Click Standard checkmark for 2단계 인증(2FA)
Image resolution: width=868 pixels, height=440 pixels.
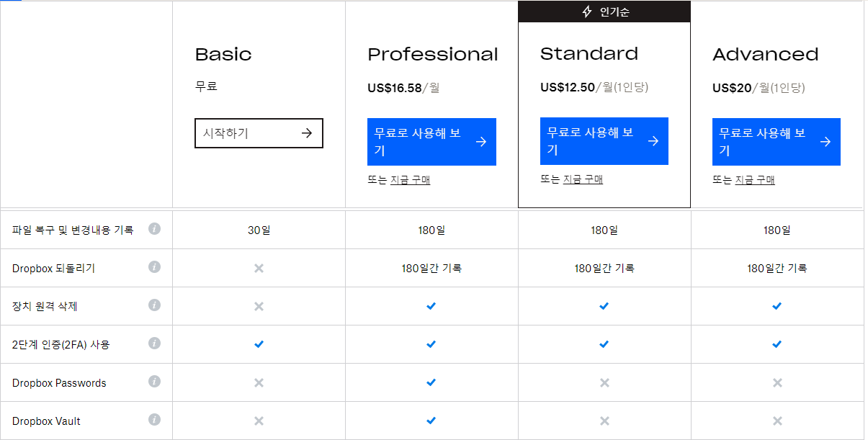coord(604,344)
